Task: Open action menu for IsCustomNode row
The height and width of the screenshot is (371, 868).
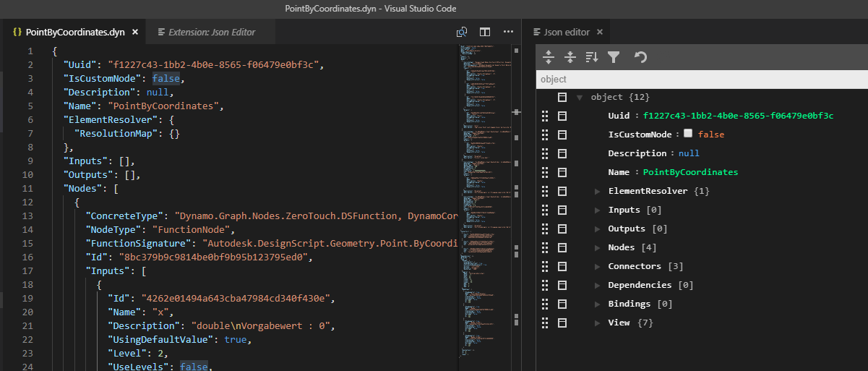Action: pos(562,135)
